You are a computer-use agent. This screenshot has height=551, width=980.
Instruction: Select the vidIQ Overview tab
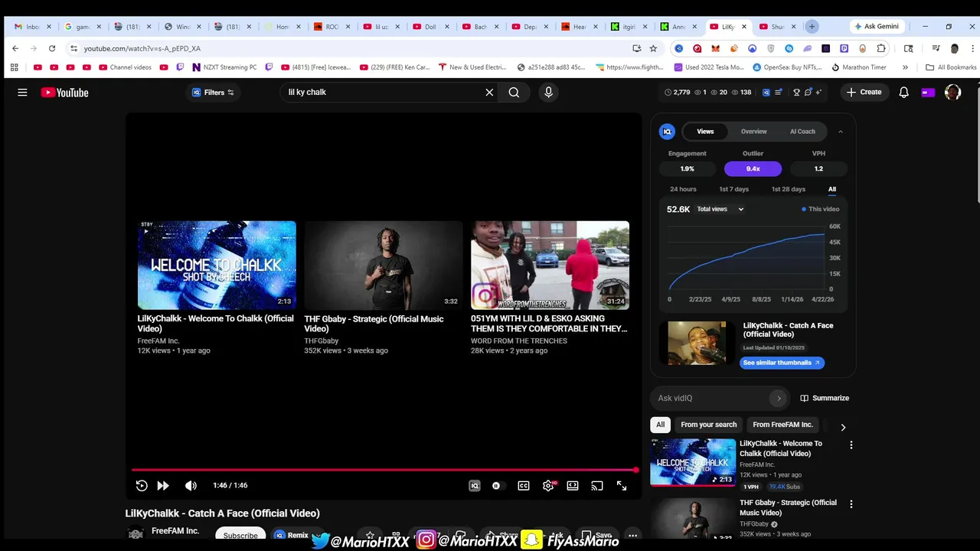click(x=753, y=132)
